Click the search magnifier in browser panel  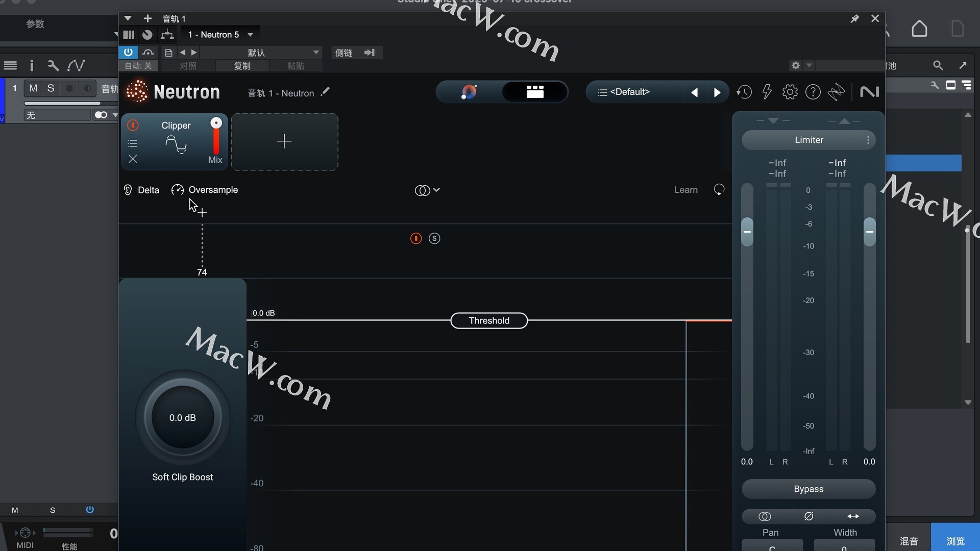click(938, 65)
